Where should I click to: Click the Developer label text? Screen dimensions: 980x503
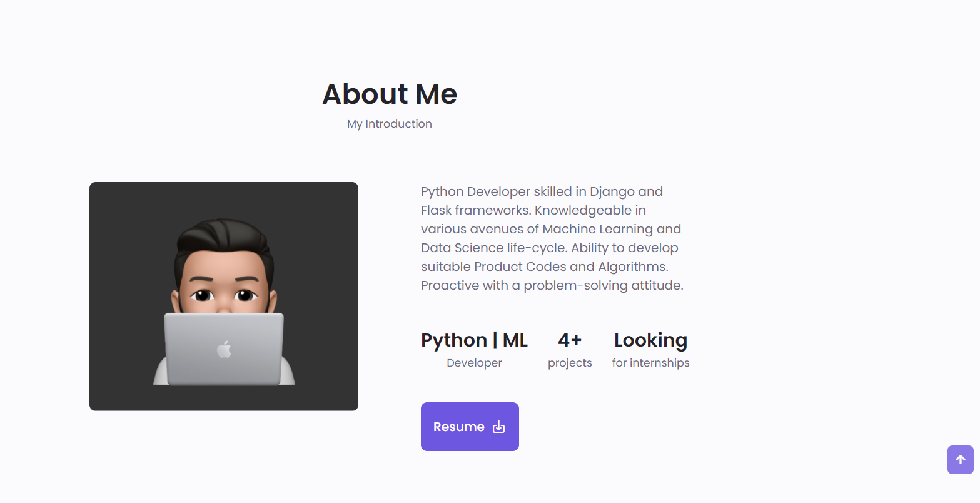[474, 363]
